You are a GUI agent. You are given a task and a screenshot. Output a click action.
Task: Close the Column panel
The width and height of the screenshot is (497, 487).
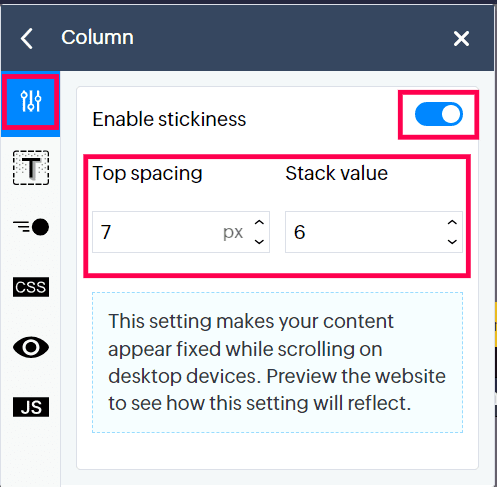pos(461,39)
